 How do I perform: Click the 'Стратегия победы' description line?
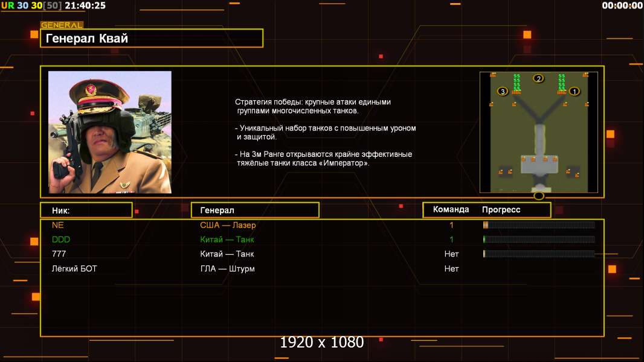click(x=313, y=106)
